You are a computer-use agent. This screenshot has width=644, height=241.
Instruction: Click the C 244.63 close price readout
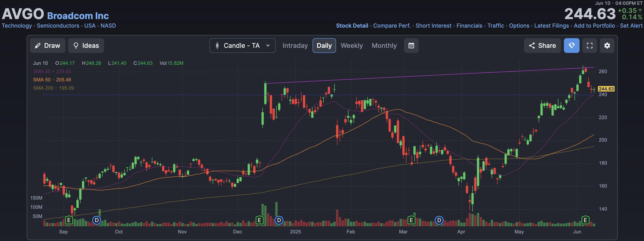143,63
